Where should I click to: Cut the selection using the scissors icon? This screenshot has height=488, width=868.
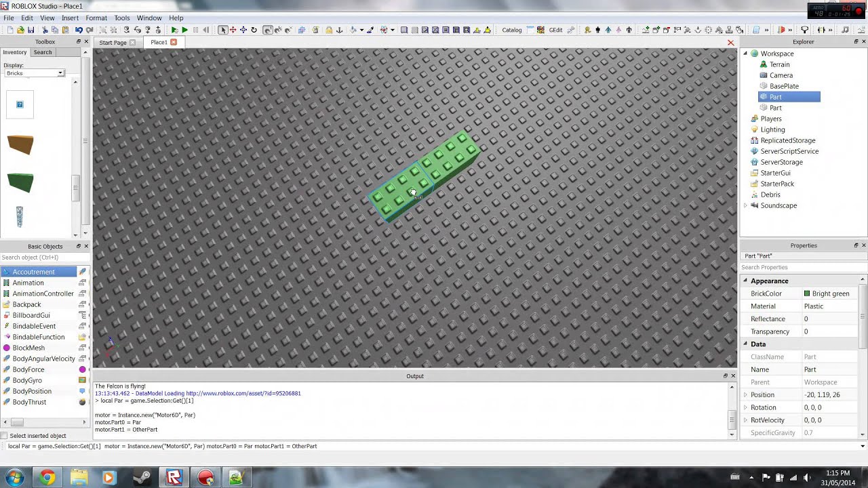pyautogui.click(x=45, y=30)
